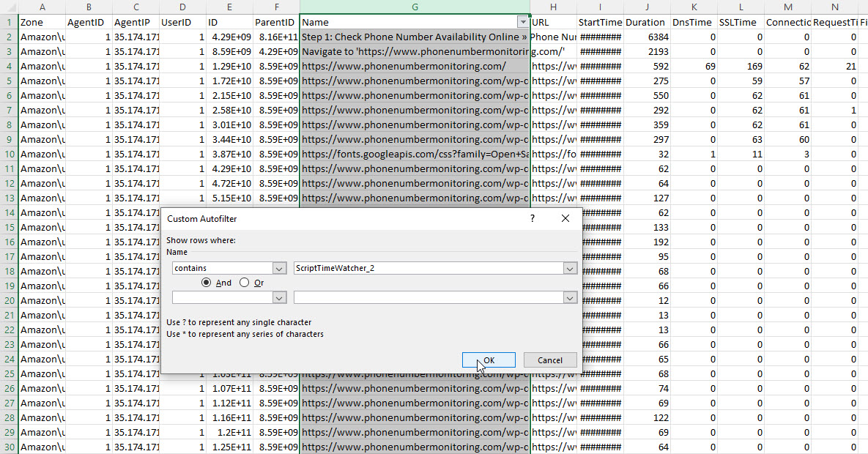Click into the ScriptTimeWatcher_2 text field
The height and width of the screenshot is (454, 868).
(428, 269)
